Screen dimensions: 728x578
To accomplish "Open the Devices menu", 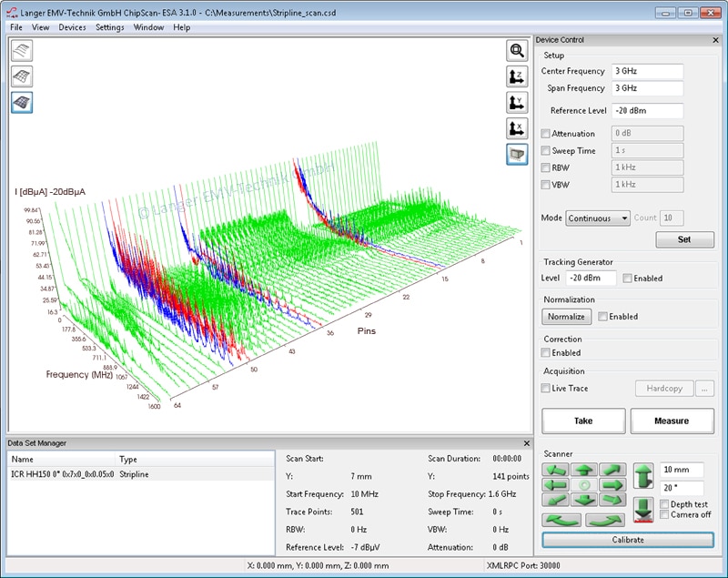I will point(72,27).
